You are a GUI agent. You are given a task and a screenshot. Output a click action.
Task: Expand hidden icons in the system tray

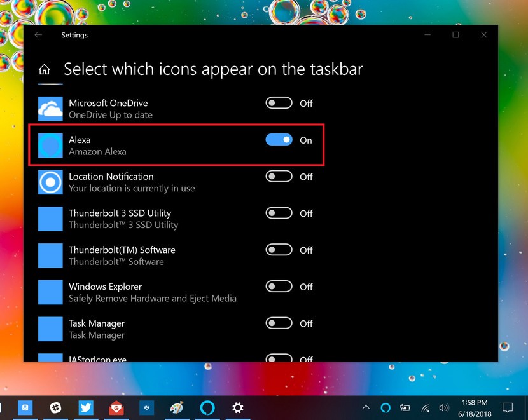(x=366, y=407)
